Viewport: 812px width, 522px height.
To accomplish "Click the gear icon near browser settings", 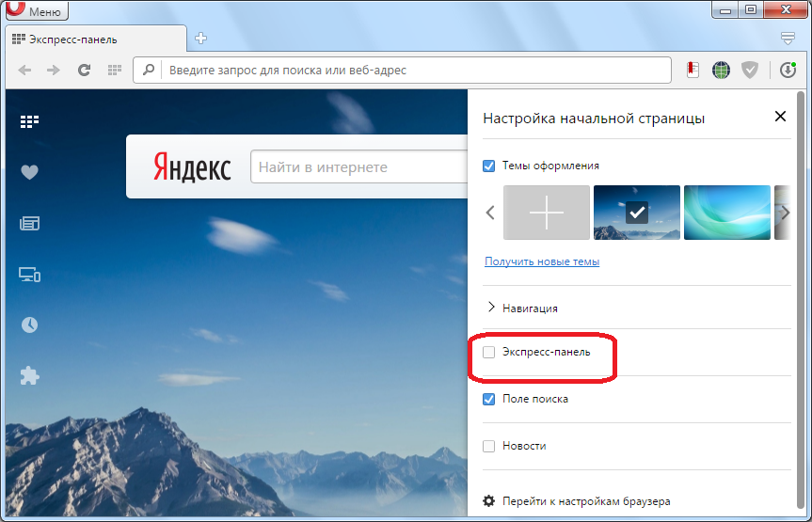I will coord(488,500).
